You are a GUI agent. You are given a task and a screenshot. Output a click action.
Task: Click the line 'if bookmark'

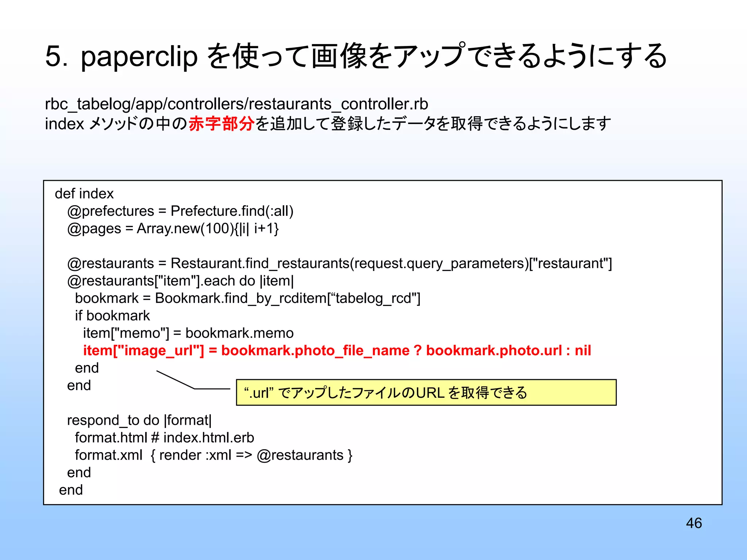(x=112, y=316)
